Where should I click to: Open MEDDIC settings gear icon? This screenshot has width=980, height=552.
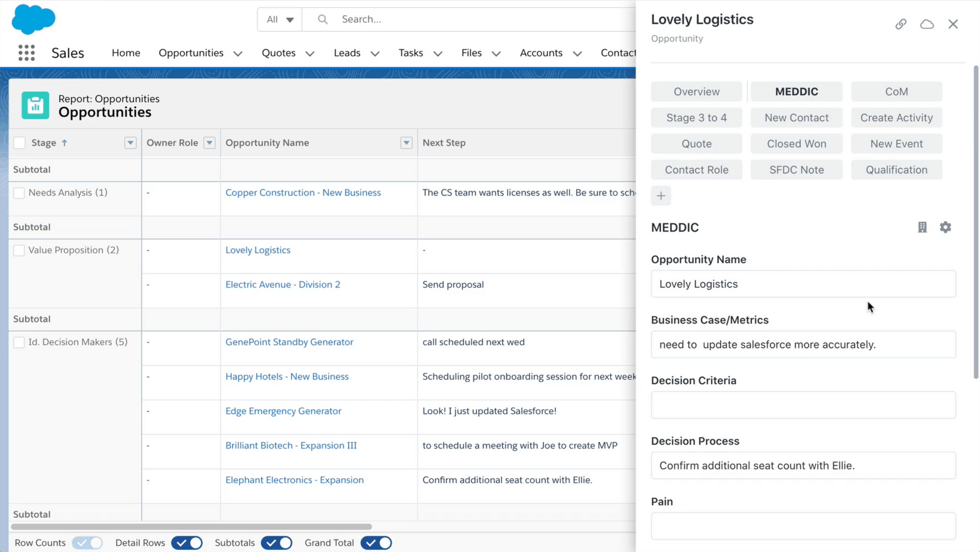tap(945, 227)
